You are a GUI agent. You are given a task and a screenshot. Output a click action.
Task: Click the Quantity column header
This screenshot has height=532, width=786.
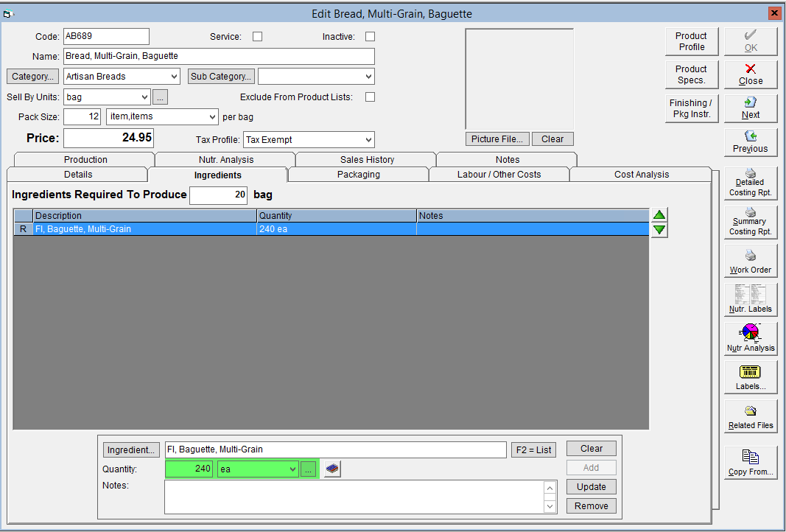point(337,216)
